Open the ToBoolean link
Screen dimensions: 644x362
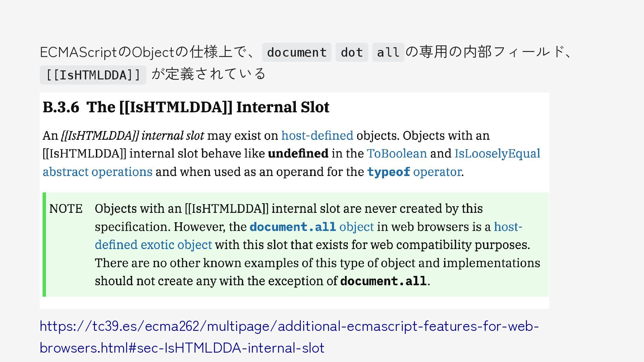pyautogui.click(x=397, y=154)
